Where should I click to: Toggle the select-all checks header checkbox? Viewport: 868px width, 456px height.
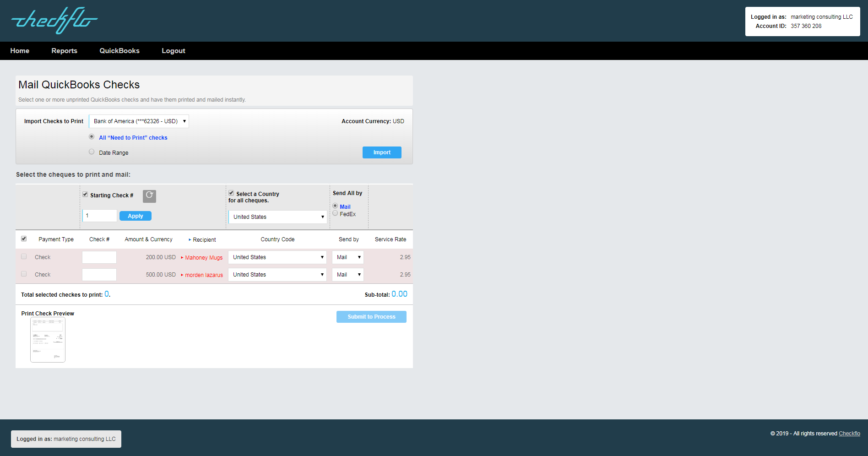(24, 239)
